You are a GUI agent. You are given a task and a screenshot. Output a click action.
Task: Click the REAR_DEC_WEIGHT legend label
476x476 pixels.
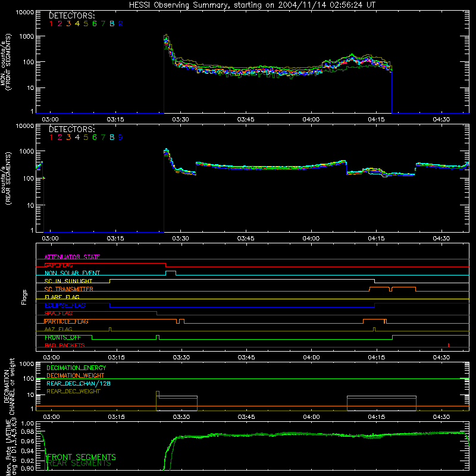tap(73, 392)
